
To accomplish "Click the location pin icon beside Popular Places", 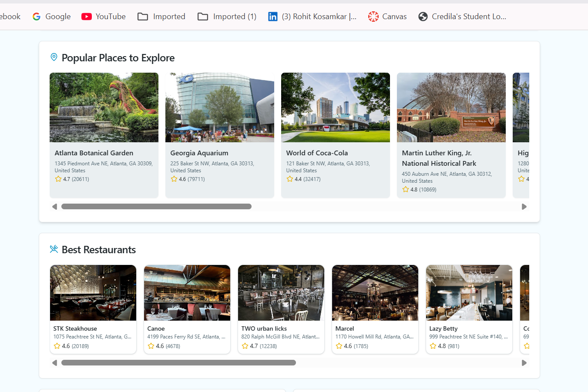I will 54,57.
